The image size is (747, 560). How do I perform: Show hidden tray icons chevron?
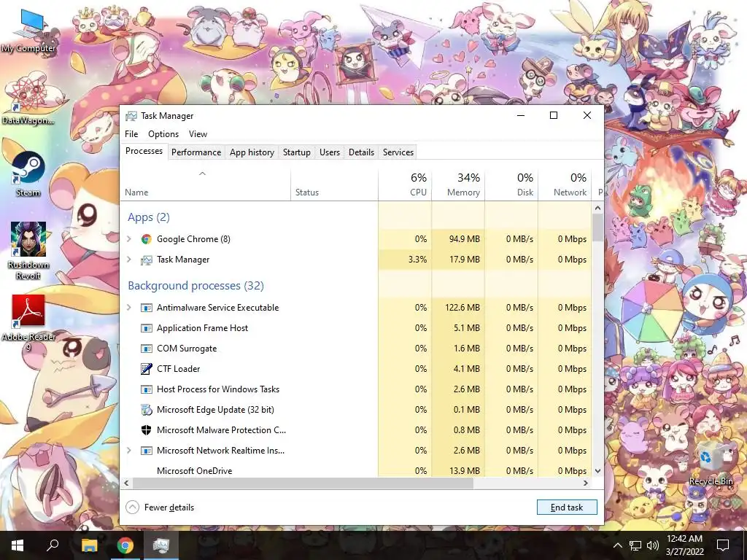[617, 545]
